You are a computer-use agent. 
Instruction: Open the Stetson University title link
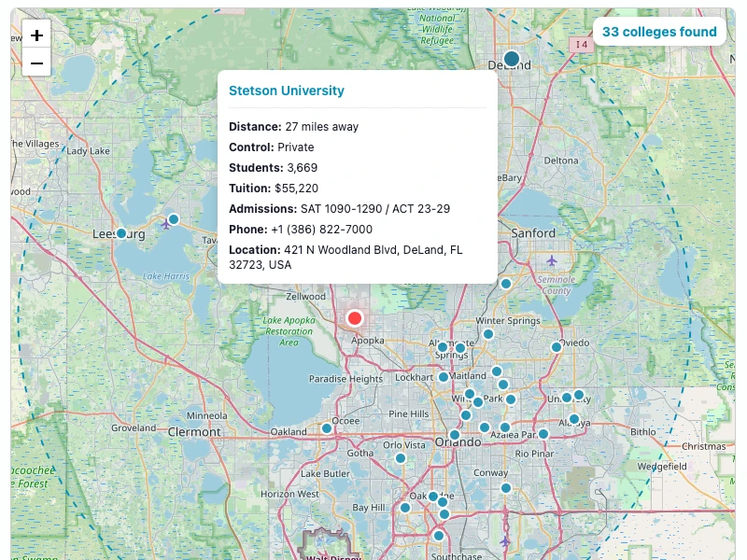click(x=287, y=91)
